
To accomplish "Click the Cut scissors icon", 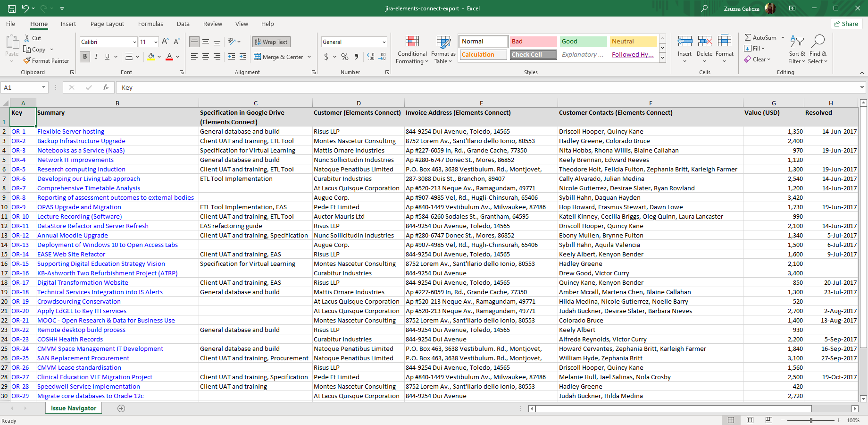I will click(27, 38).
